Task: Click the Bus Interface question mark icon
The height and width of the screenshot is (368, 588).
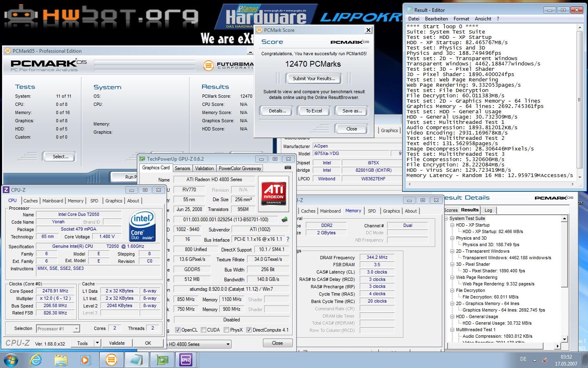Action: [287, 239]
